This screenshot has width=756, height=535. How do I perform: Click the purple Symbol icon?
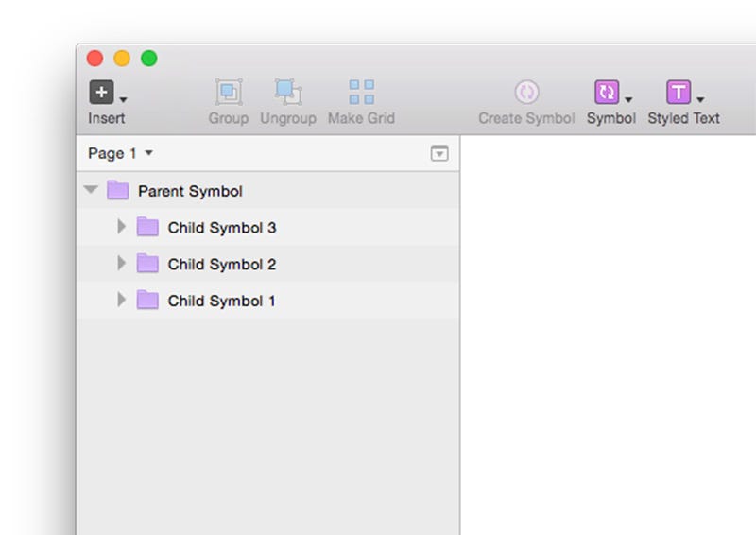coord(607,92)
